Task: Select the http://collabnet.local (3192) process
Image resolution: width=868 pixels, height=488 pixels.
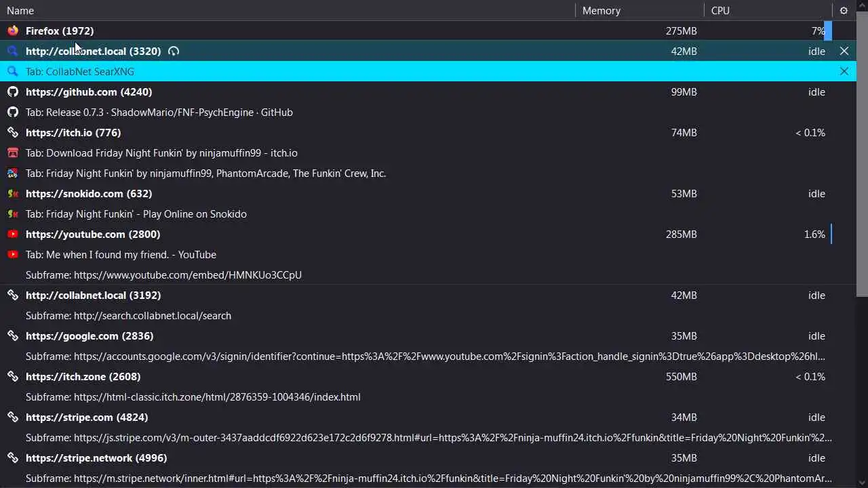Action: (428, 295)
